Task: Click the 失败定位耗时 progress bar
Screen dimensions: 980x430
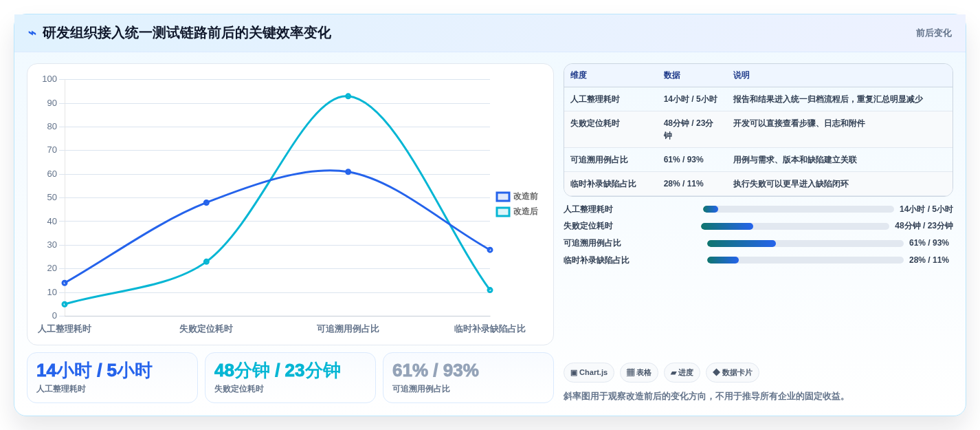Action: (x=795, y=226)
